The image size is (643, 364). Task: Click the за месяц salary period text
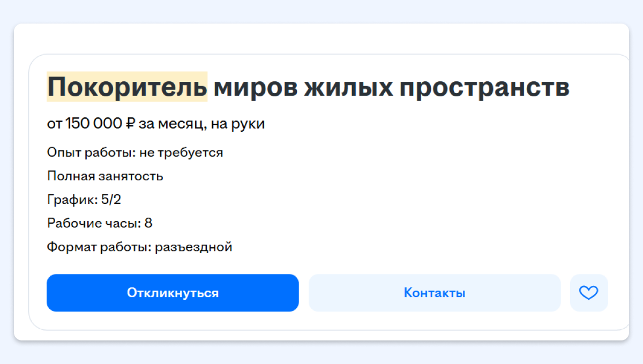coord(172,124)
